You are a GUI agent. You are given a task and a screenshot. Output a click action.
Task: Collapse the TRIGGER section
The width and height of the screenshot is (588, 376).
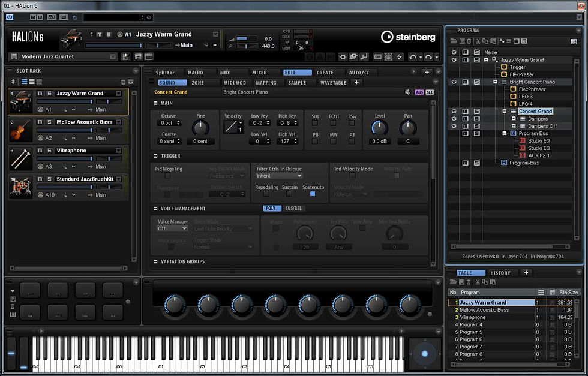pos(155,156)
